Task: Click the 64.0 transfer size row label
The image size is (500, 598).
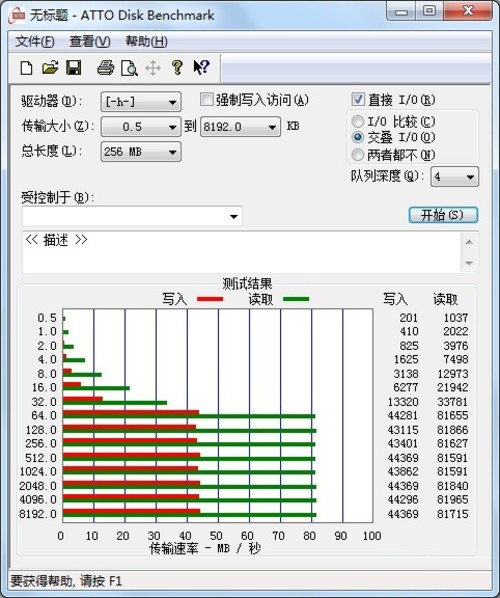Action: tap(44, 415)
